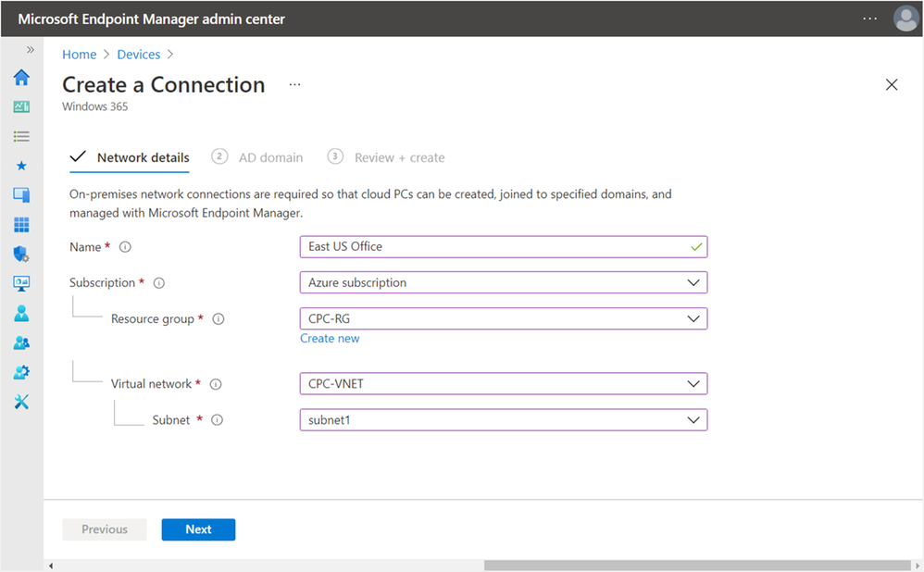Open All services list icon

pyautogui.click(x=21, y=136)
